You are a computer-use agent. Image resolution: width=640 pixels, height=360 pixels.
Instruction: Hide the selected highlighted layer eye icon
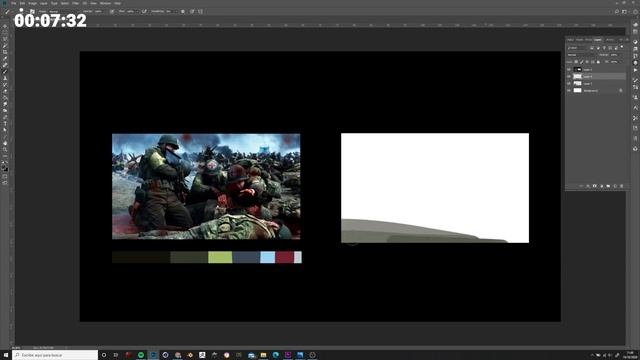point(569,76)
